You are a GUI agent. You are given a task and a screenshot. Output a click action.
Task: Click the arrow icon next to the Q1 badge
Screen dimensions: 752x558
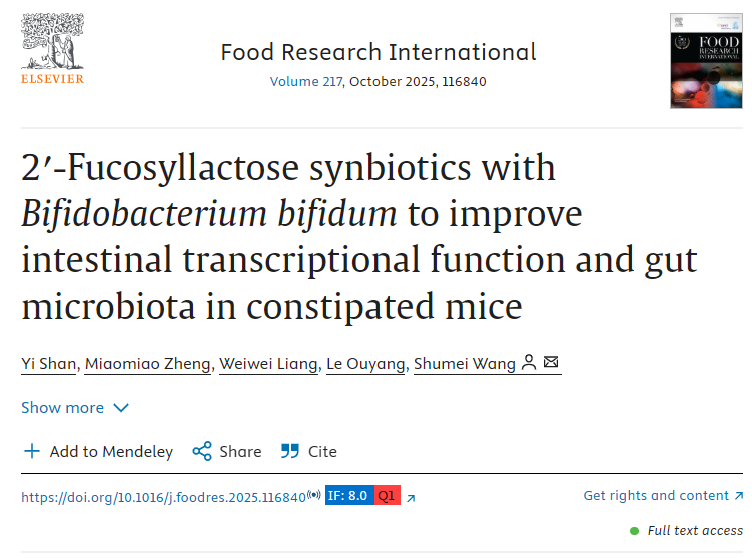click(411, 499)
